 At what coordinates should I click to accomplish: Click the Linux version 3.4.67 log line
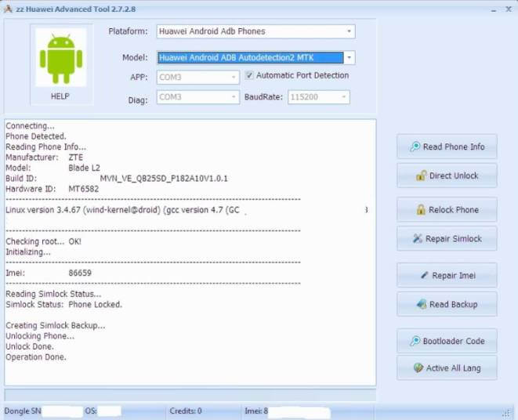(122, 210)
